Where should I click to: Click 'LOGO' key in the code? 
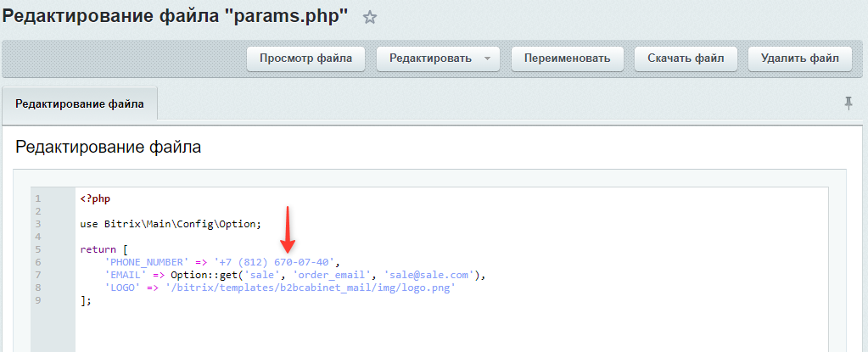click(122, 288)
